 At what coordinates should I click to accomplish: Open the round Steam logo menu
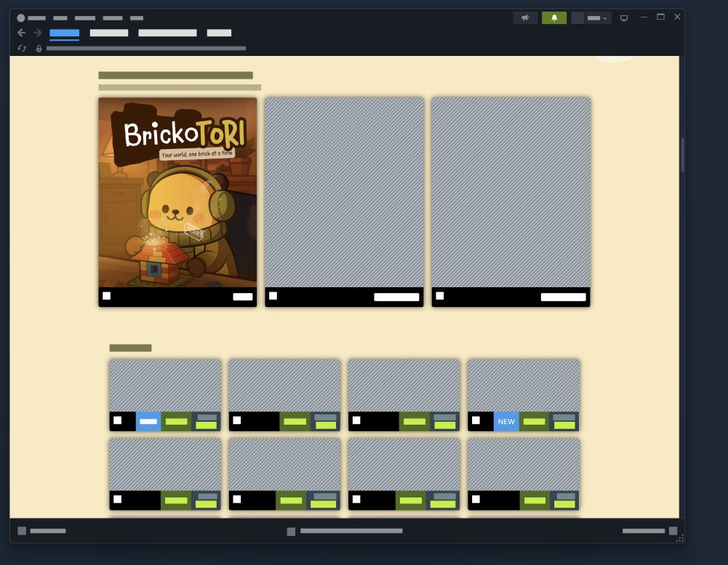[x=21, y=18]
